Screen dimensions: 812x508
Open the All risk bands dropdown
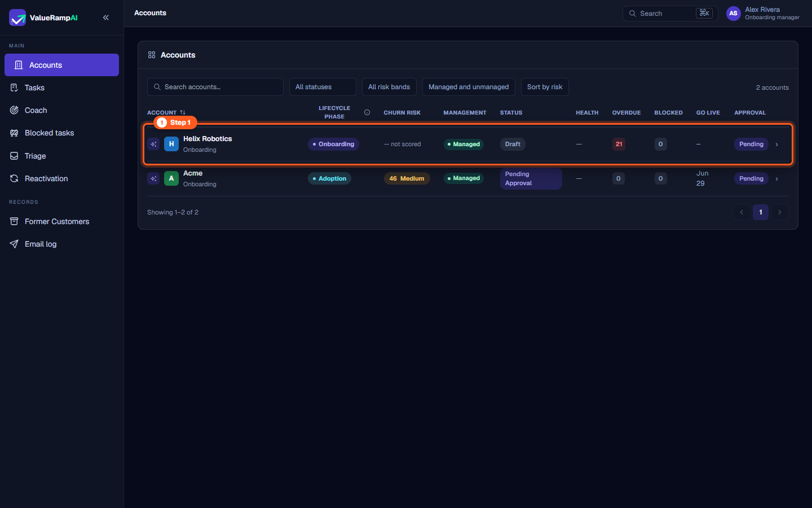pos(389,87)
